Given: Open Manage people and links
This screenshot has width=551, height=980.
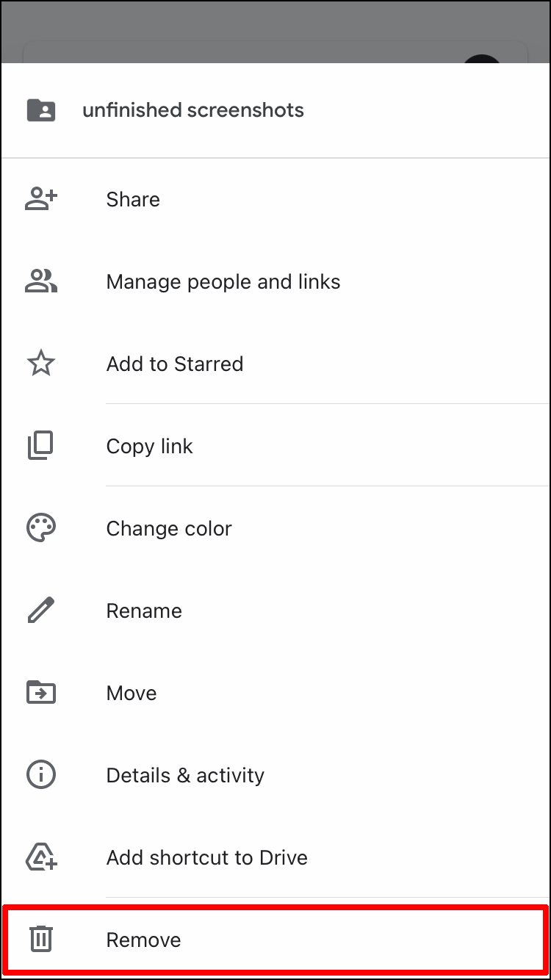Looking at the screenshot, I should (223, 281).
